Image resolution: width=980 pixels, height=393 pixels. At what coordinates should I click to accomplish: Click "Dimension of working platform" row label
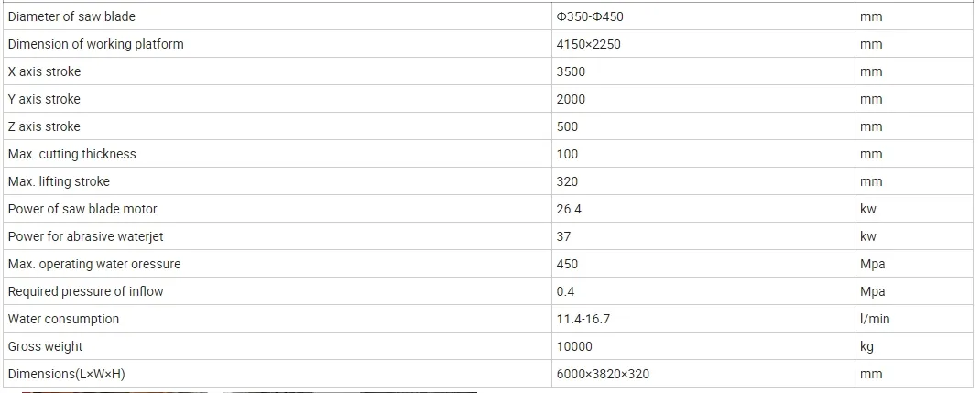click(x=95, y=44)
